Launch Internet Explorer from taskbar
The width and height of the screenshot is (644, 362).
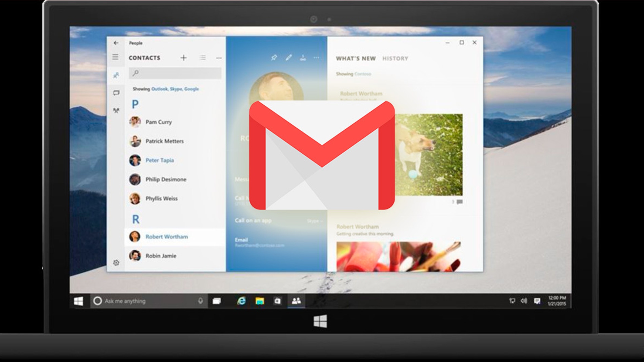[x=241, y=301]
